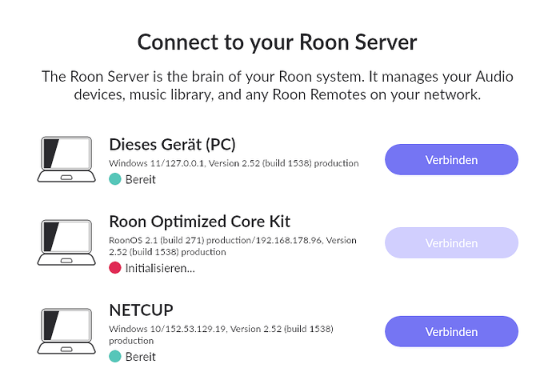Screen dimensions: 552x392
Task: Click red Initialisieren status dot
Action: [115, 268]
